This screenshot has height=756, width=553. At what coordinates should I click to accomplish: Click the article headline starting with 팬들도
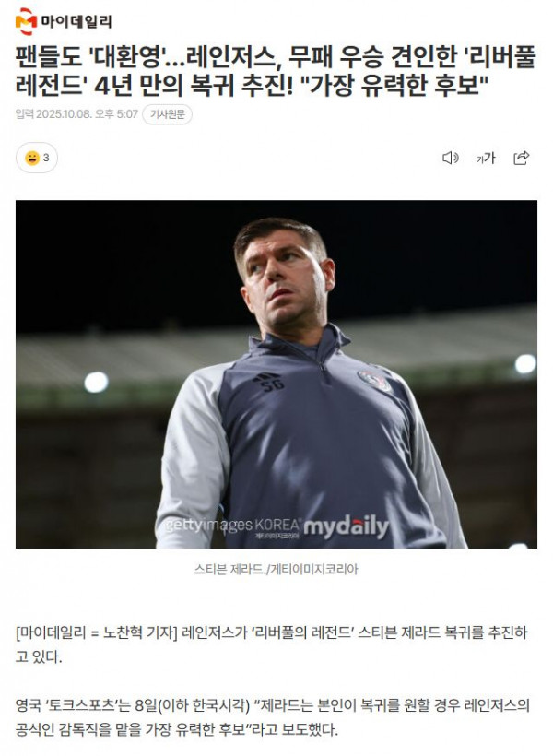(276, 71)
